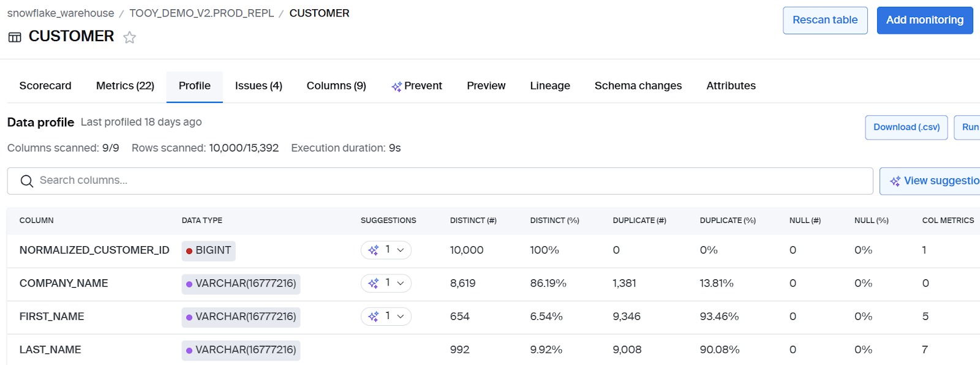Star the CUSTOMER table as favorite

(x=129, y=37)
